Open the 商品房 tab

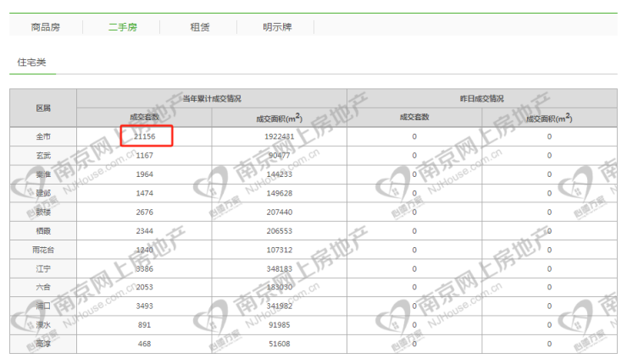coord(46,27)
